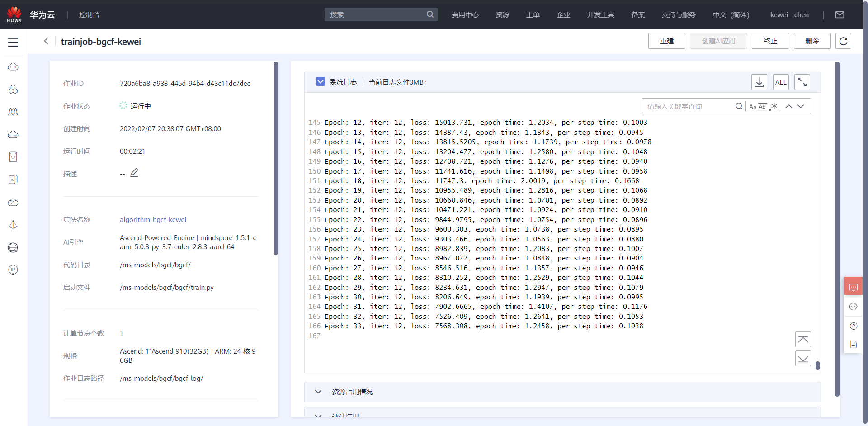Screen dimensions: 868x426
Task: Open 开发工具 menu
Action: coord(600,14)
